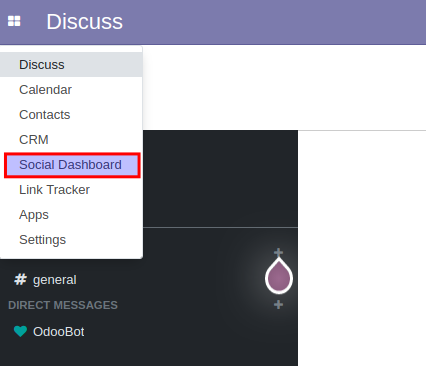
Task: Click the Discuss title in purple bar
Action: pos(84,22)
